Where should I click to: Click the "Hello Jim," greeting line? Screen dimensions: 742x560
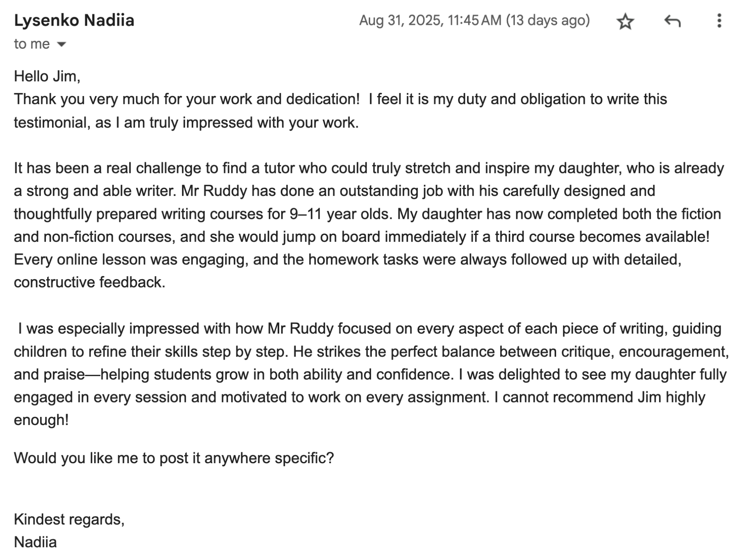pos(47,76)
